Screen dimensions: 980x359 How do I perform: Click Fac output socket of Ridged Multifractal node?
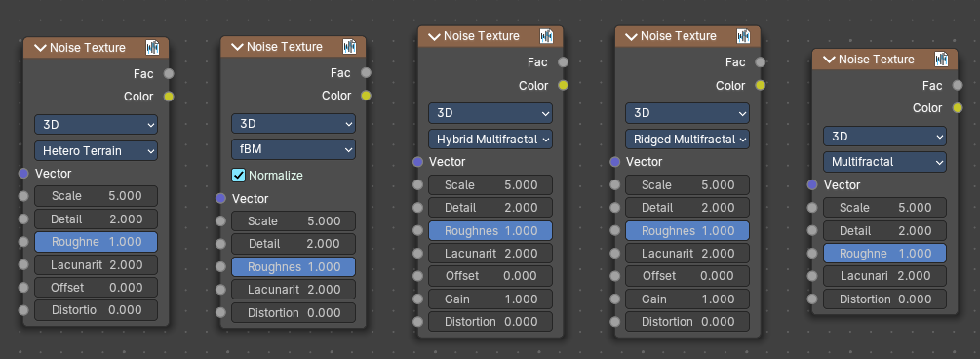coord(760,61)
